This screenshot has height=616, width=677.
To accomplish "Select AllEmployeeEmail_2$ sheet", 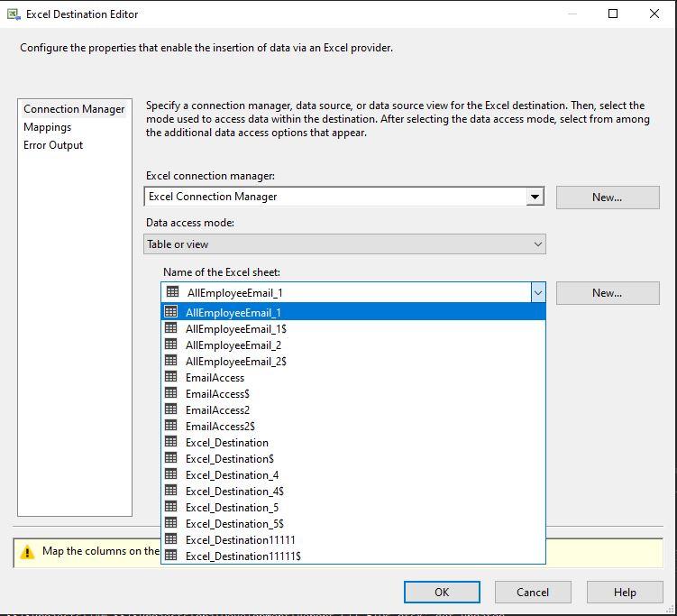I will pos(353,361).
